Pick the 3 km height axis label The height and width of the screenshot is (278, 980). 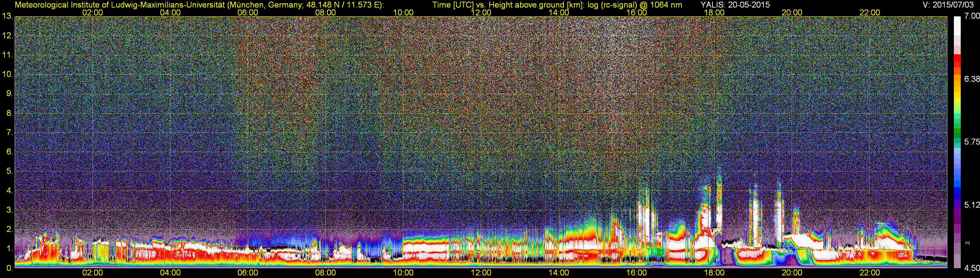point(9,210)
